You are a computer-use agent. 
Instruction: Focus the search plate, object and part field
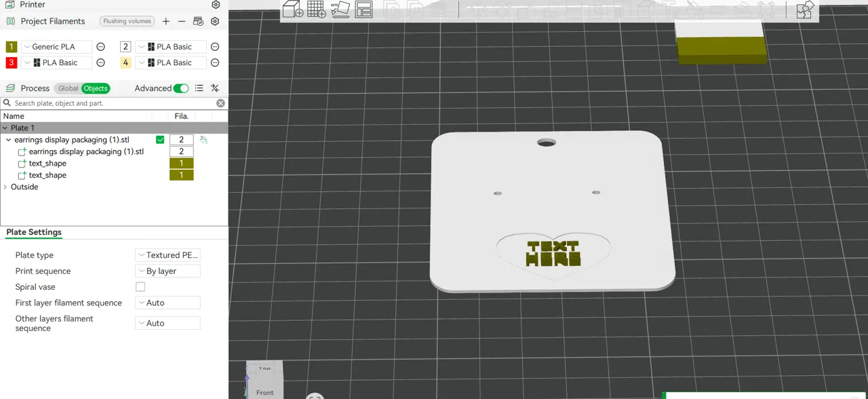tap(114, 103)
